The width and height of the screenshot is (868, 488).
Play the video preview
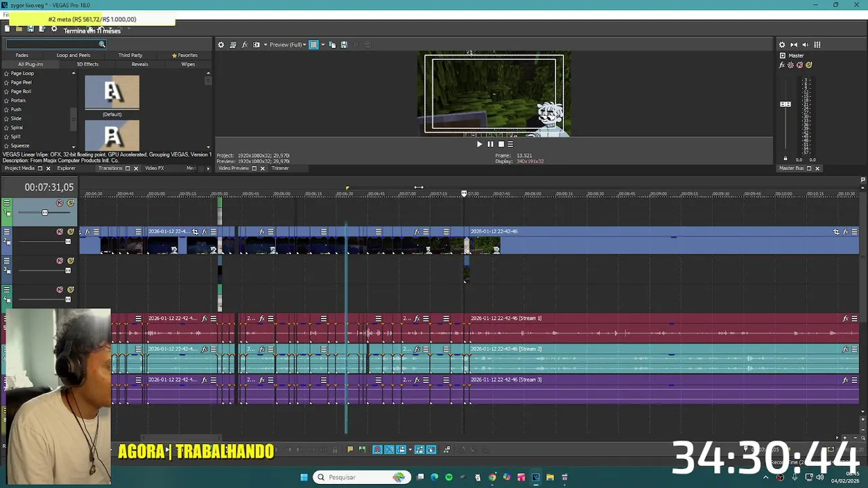pos(479,144)
